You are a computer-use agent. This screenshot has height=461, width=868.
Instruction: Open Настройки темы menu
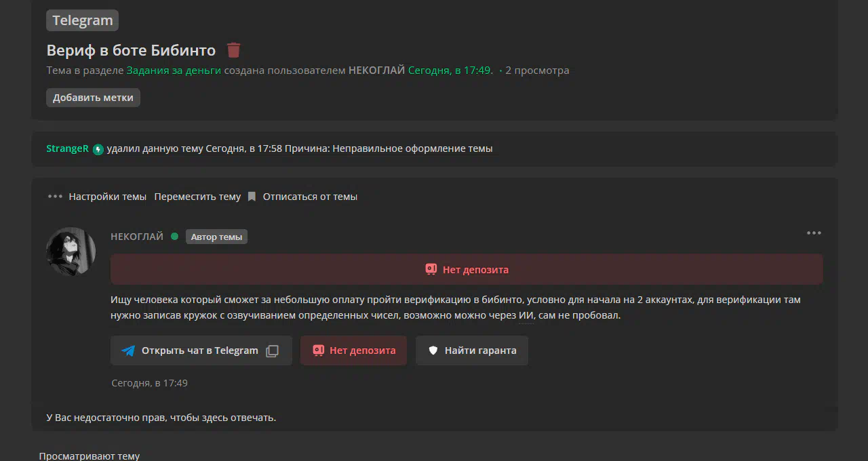tap(107, 197)
